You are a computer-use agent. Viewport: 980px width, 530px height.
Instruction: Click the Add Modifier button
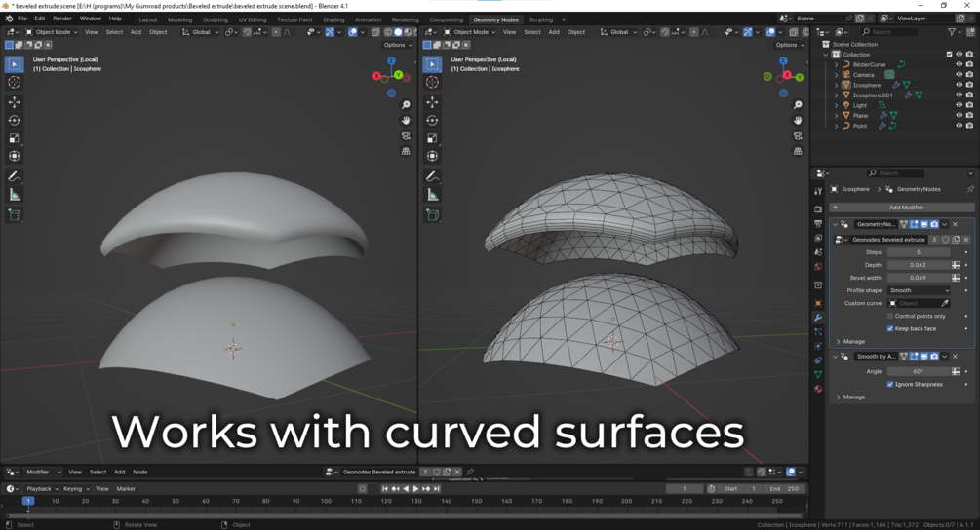[x=902, y=208]
